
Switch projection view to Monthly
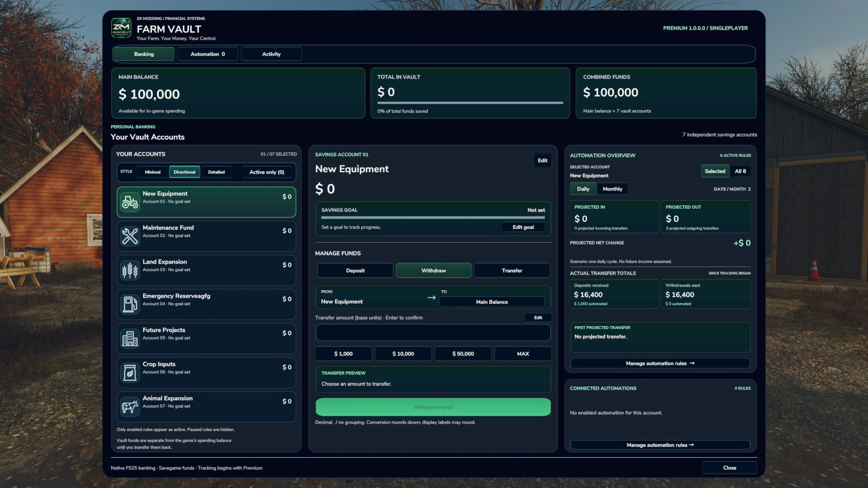[x=612, y=189]
